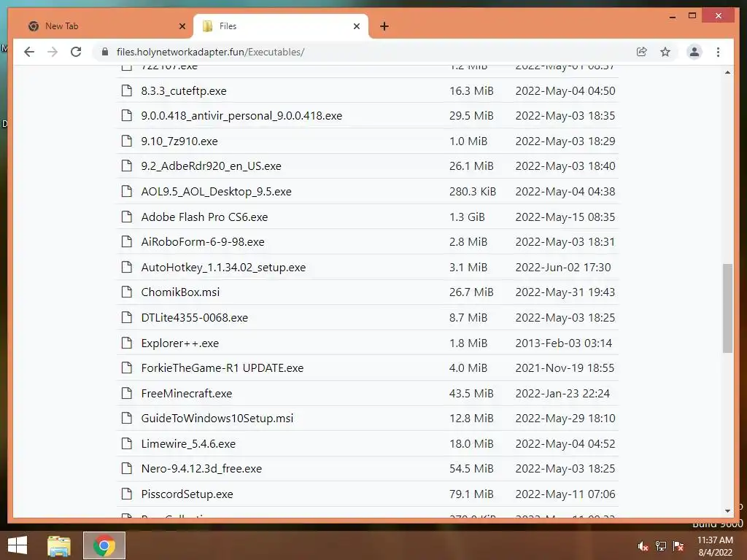
Task: Click file icon next to 8.3.3_cuteftp.exe
Action: coord(127,90)
